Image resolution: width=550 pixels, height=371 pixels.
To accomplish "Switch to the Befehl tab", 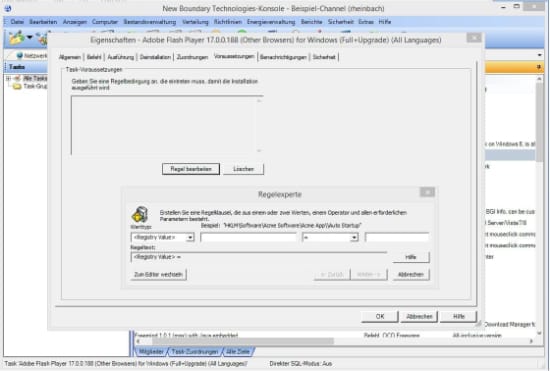I will pos(94,57).
